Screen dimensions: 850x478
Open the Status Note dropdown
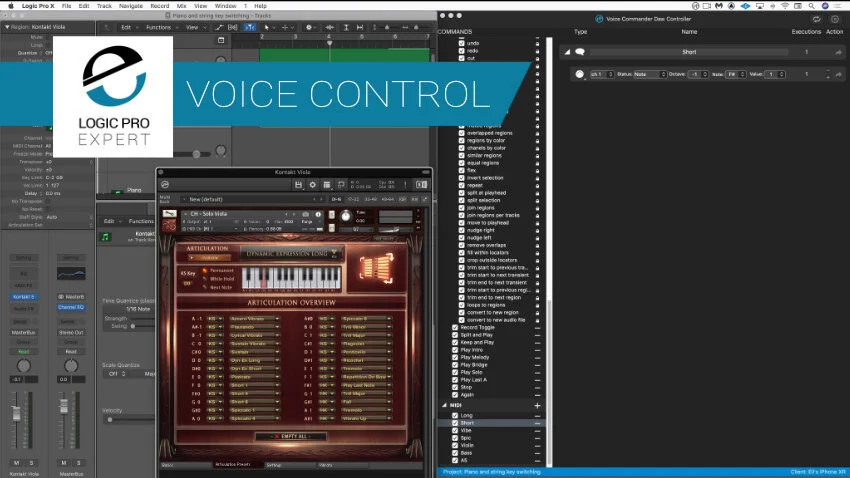click(650, 74)
